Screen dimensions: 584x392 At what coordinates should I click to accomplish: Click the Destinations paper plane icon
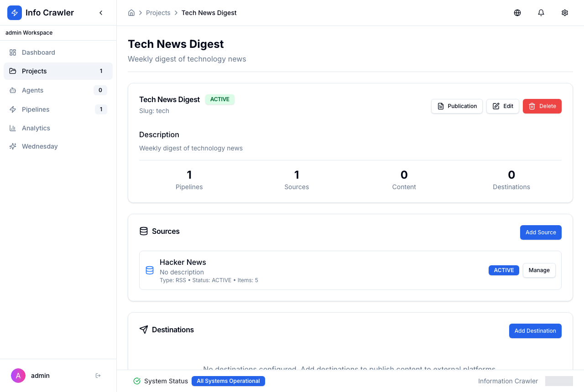(x=144, y=330)
